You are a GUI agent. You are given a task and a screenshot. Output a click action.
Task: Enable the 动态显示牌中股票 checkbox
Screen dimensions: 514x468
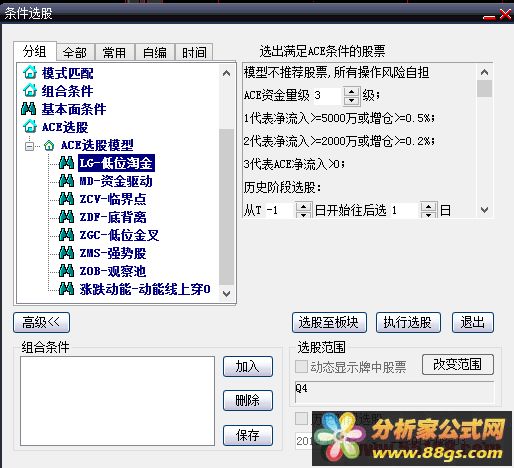[301, 367]
